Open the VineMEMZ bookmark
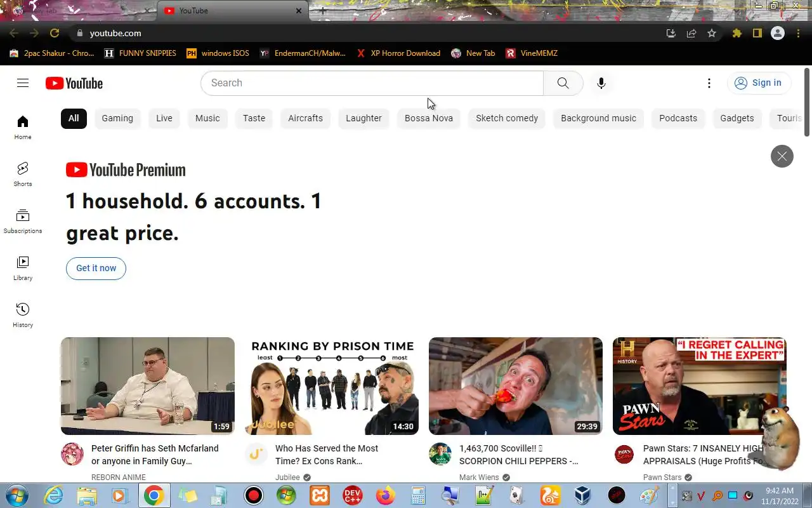Image resolution: width=812 pixels, height=508 pixels. tap(532, 53)
